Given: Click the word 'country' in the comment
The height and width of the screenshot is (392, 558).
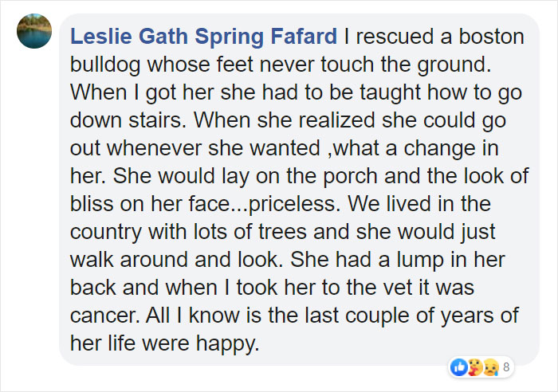Looking at the screenshot, I should click(106, 232).
